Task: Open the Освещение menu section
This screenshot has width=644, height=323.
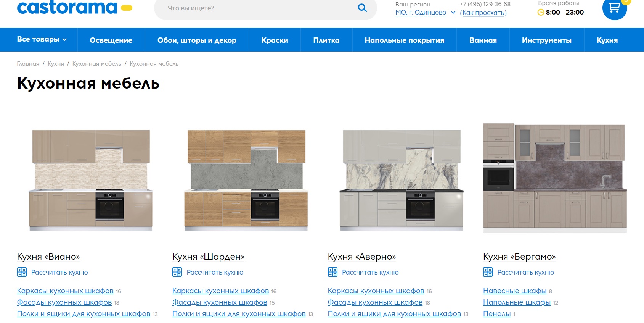Action: pyautogui.click(x=111, y=40)
